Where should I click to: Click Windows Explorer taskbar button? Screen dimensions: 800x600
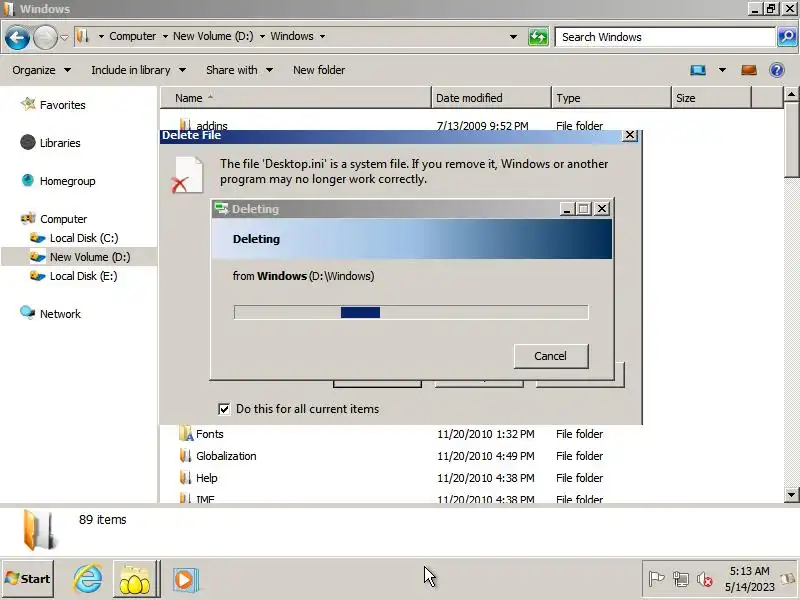click(x=135, y=580)
